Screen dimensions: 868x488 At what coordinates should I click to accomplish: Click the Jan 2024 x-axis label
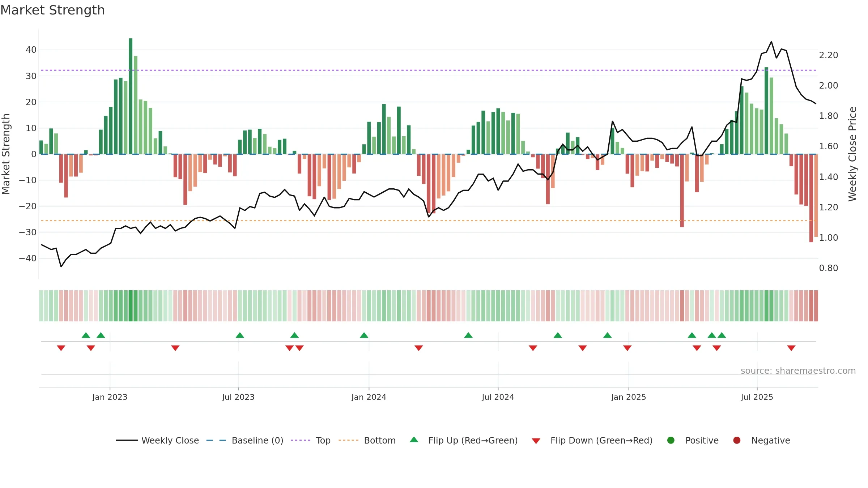[369, 397]
